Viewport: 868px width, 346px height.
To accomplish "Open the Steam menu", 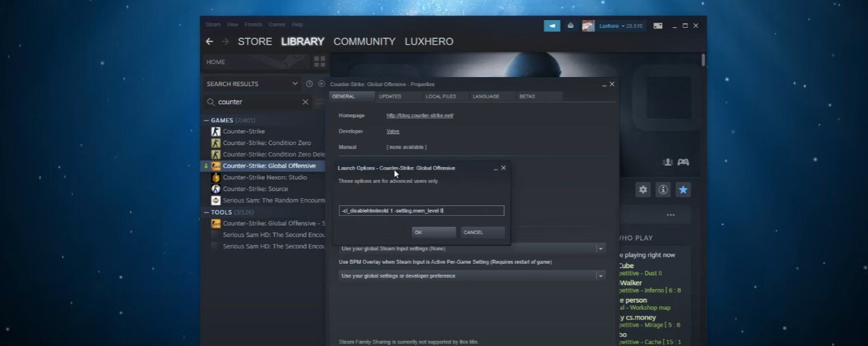I will [213, 25].
